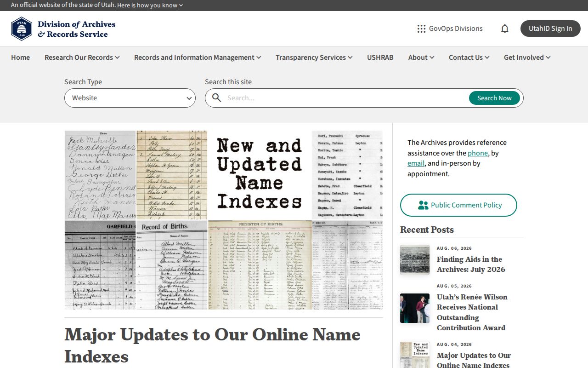Click the 'Major Updates to Our Online Name Indexes' headline
Image resolution: width=588 pixels, height=368 pixels.
pyautogui.click(x=212, y=345)
